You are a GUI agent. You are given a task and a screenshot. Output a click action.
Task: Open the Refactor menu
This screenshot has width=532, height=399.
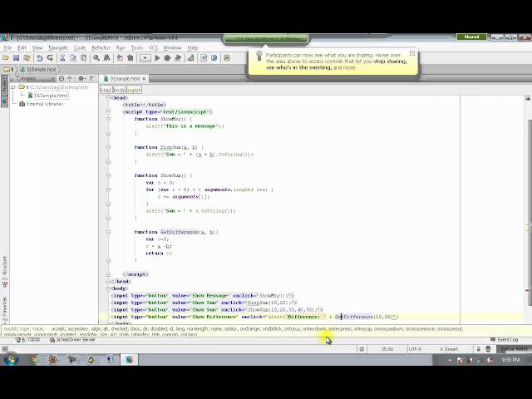point(101,48)
